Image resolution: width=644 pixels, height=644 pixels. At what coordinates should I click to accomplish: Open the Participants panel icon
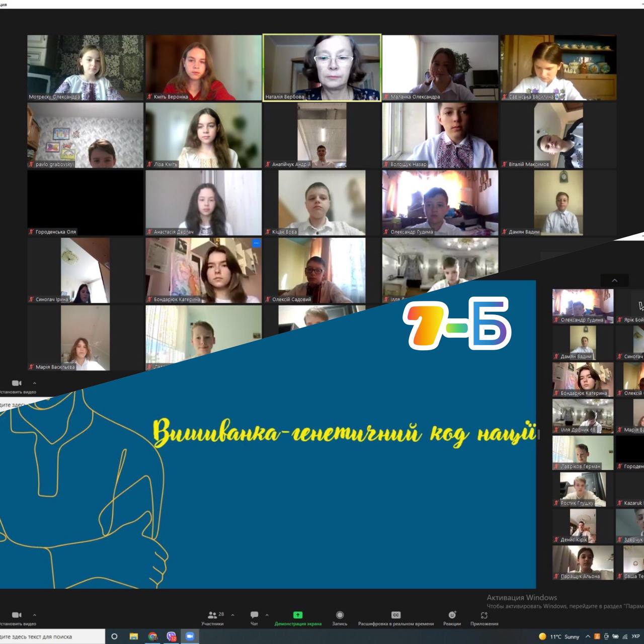point(212,615)
